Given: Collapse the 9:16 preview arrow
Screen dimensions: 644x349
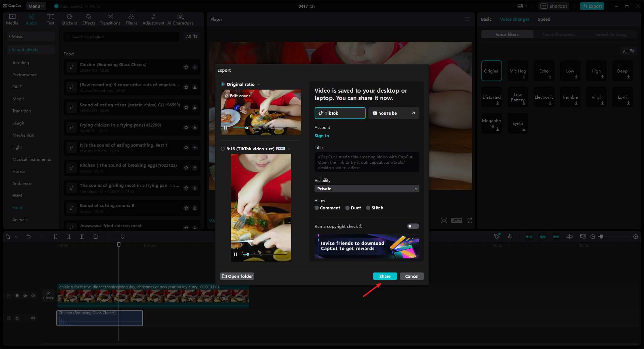Looking at the screenshot, I should coord(289,149).
